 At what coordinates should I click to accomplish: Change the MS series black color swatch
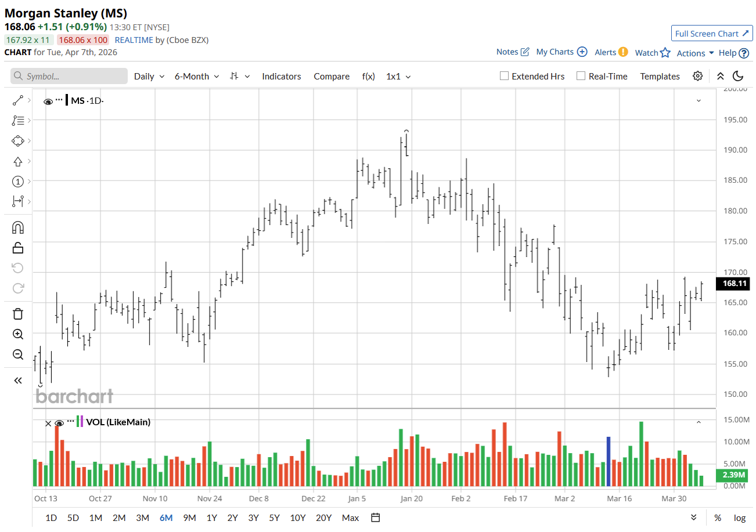pos(67,100)
